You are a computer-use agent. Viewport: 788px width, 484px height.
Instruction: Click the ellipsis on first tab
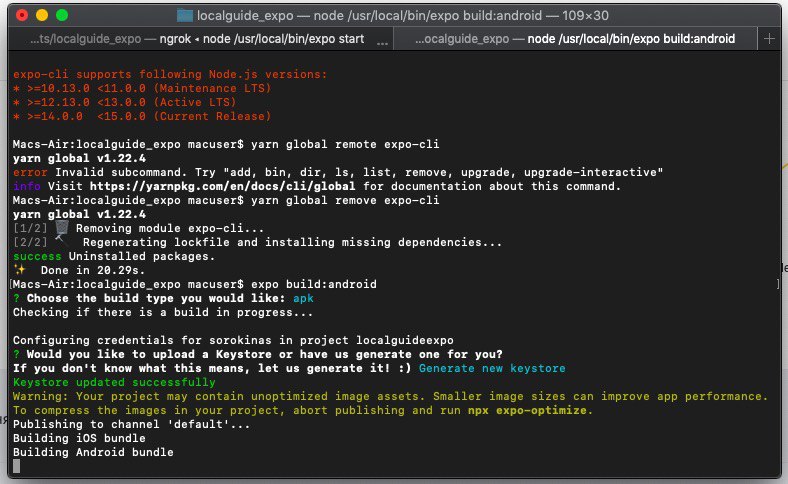[382, 42]
